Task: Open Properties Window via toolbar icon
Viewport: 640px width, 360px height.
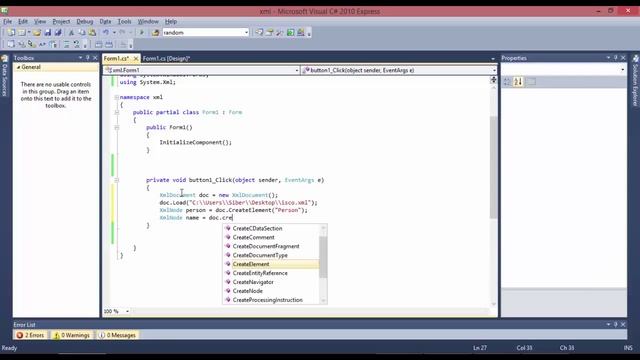Action: pyautogui.click(x=269, y=33)
